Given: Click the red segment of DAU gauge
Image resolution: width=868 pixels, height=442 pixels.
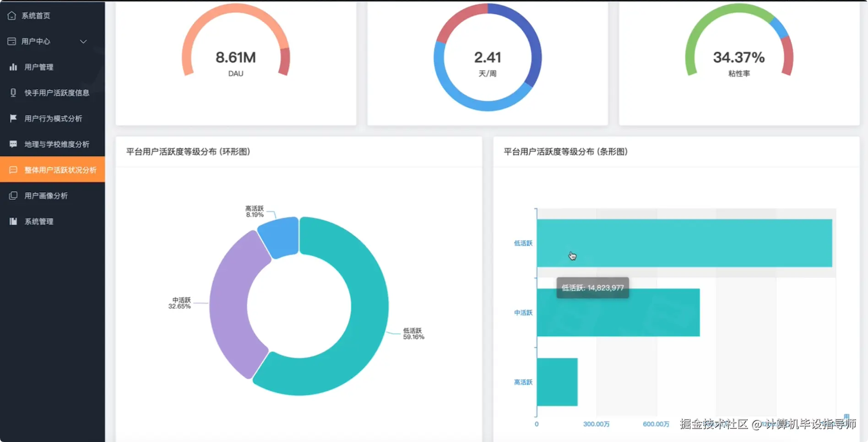Looking at the screenshot, I should (x=285, y=62).
